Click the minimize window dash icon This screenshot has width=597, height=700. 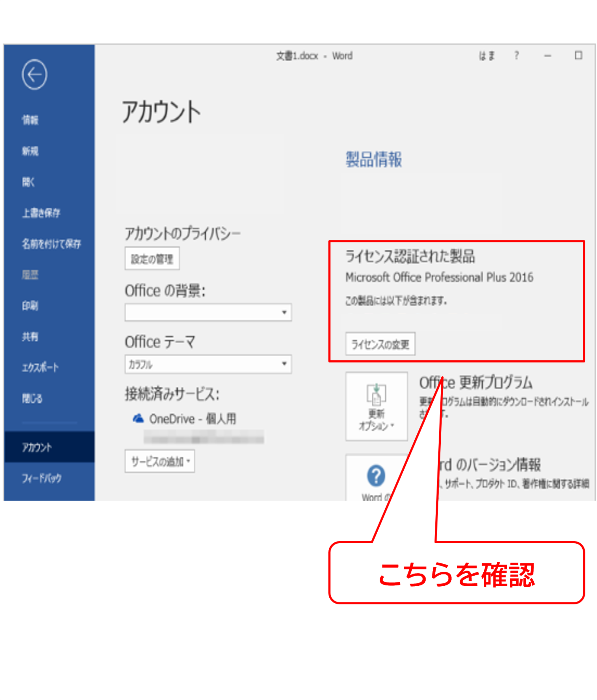(548, 56)
